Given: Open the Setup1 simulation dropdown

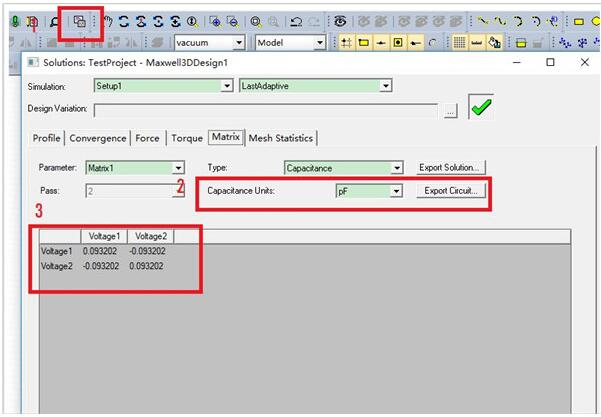Looking at the screenshot, I should tap(227, 86).
